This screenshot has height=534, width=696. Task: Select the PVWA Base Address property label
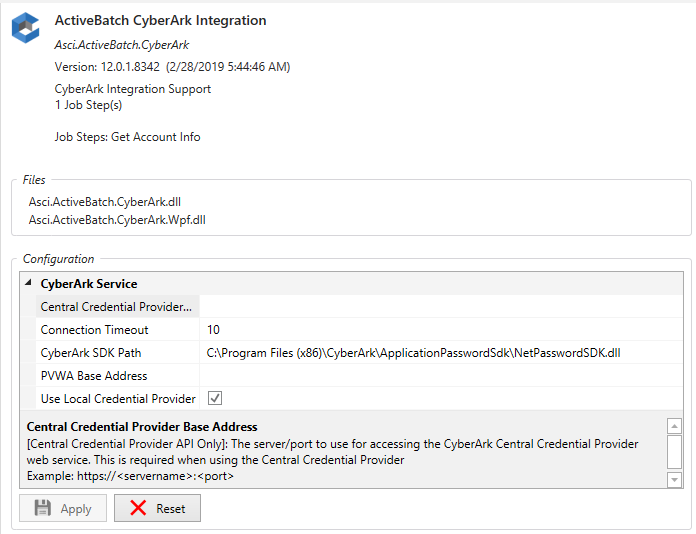[x=94, y=376]
